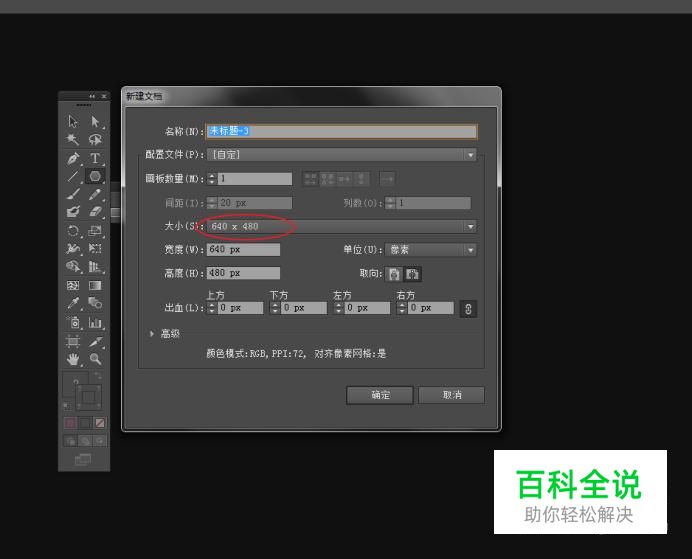Select the Perspective Grid tool

click(95, 267)
